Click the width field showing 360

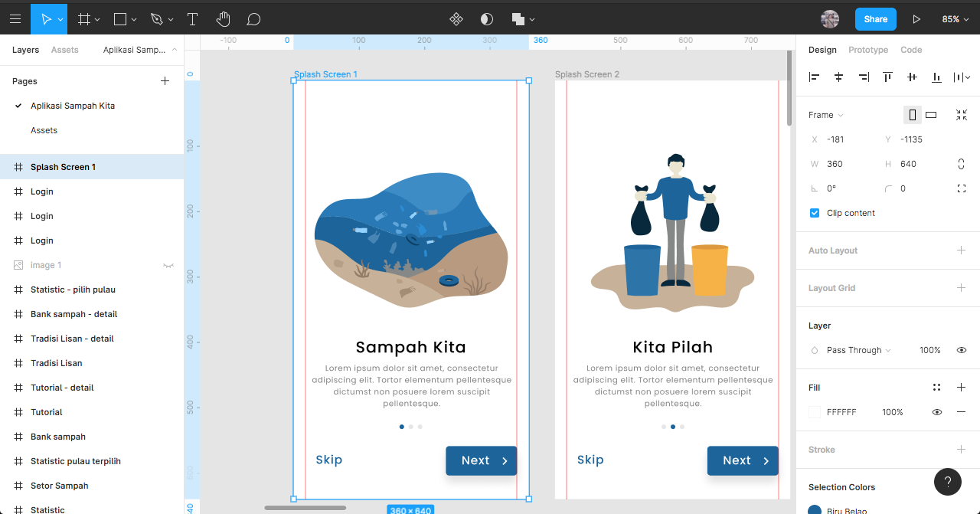click(x=840, y=164)
